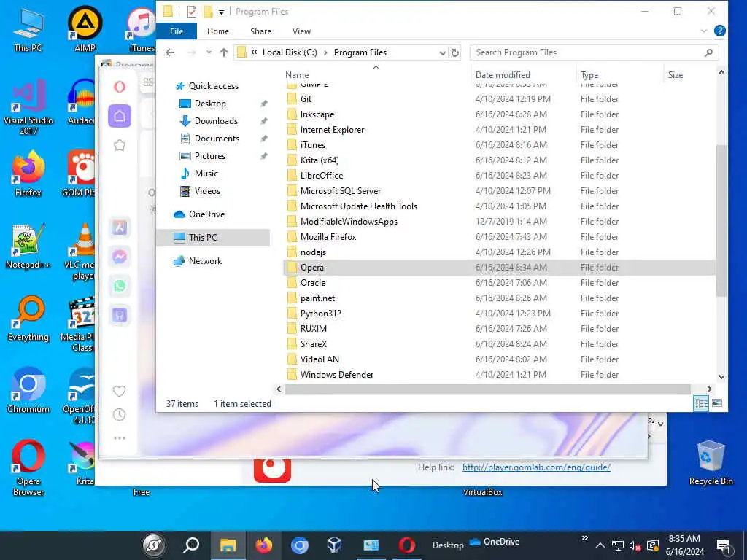Open Bookmarks star in Opera sidebar
The width and height of the screenshot is (747, 560).
tap(120, 145)
